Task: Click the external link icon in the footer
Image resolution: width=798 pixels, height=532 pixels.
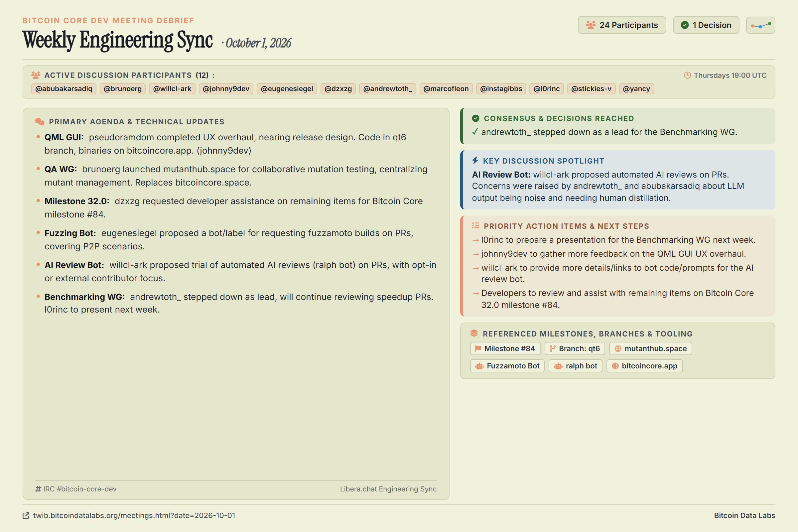Action: click(26, 516)
